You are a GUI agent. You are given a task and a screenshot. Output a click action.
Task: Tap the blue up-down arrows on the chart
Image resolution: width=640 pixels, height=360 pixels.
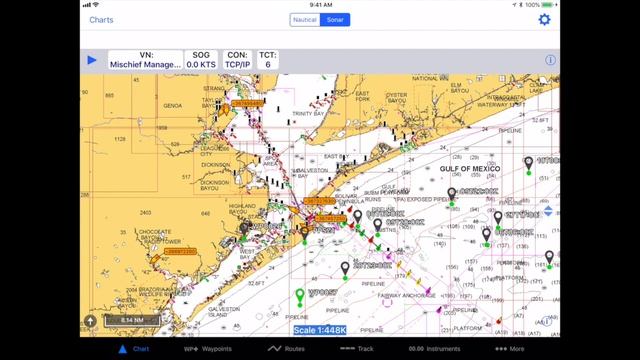pos(548,211)
